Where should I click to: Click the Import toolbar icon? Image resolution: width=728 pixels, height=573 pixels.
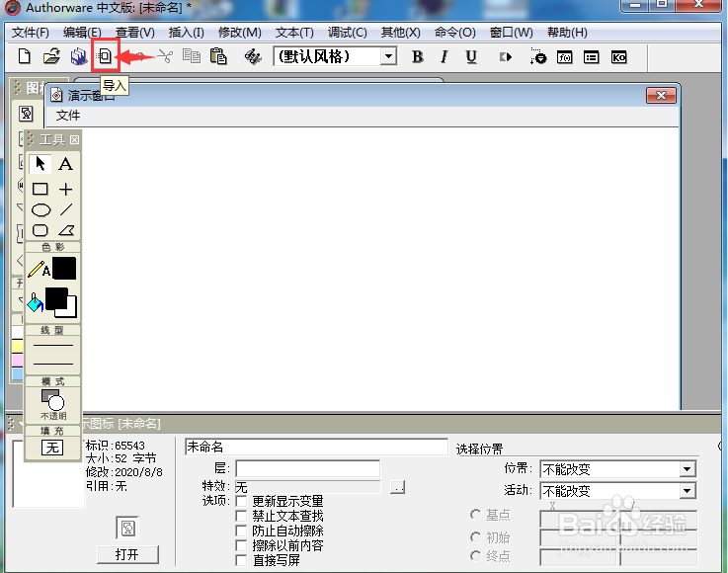pos(106,56)
